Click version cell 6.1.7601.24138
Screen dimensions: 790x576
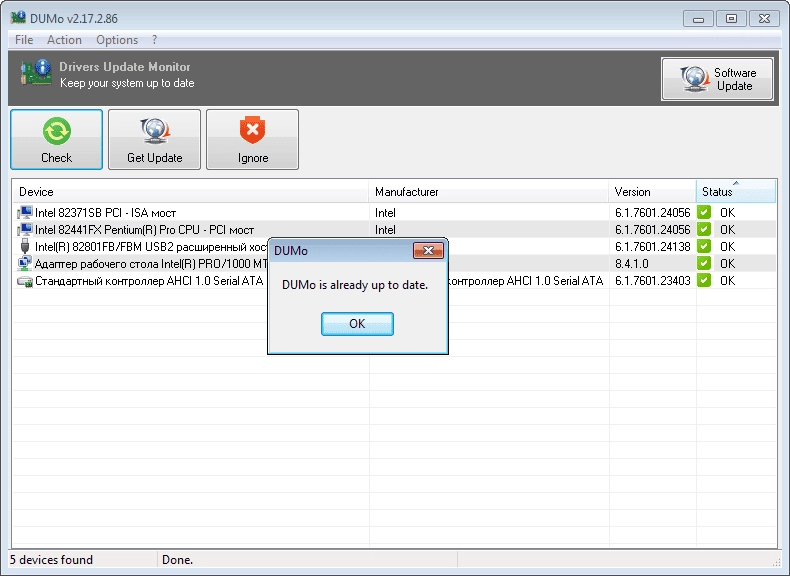click(652, 246)
